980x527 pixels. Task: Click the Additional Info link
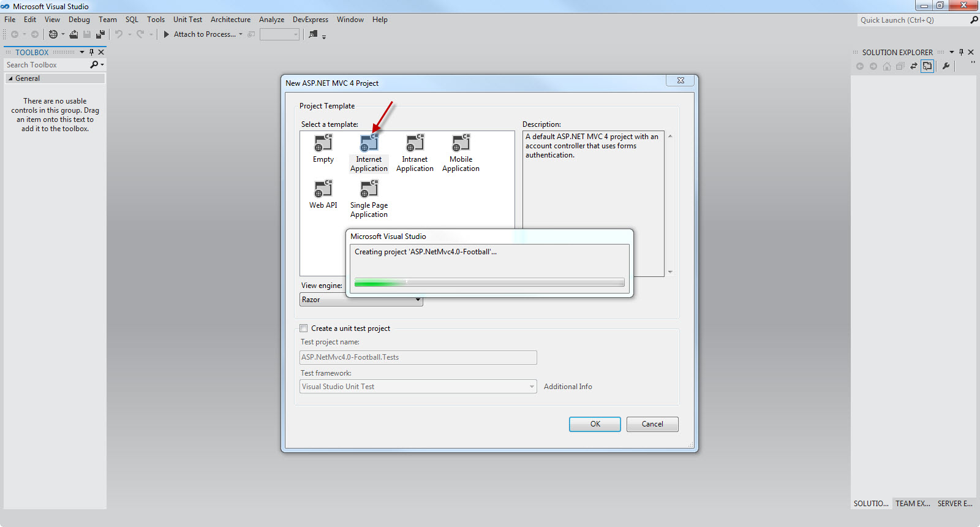tap(568, 387)
